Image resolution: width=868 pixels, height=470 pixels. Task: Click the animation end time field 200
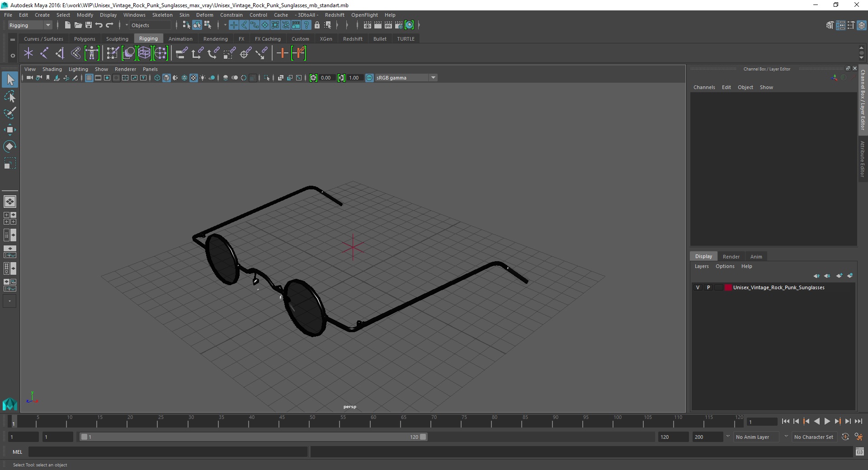pos(708,437)
